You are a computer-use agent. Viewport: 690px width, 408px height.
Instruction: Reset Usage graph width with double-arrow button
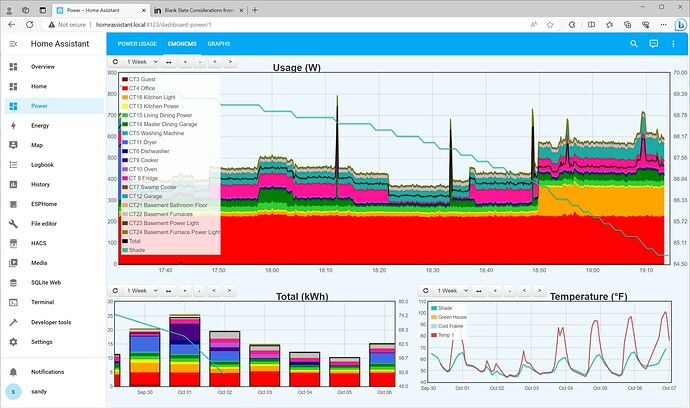(x=169, y=62)
